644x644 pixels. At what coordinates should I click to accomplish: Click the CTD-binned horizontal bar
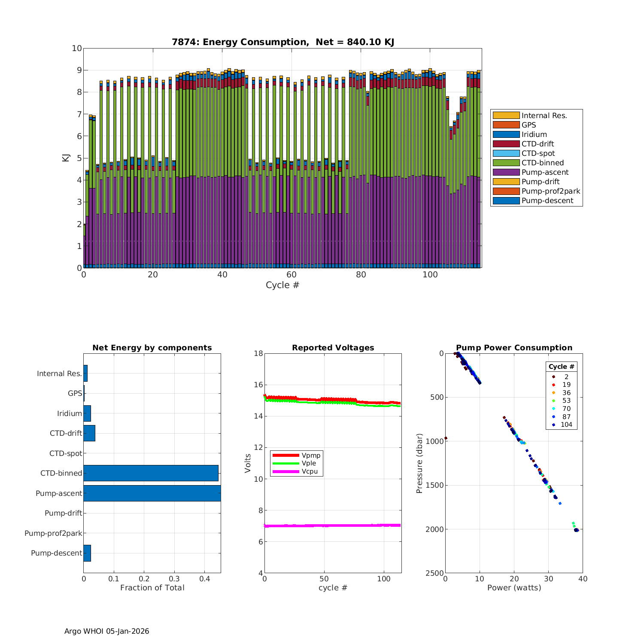pyautogui.click(x=151, y=473)
